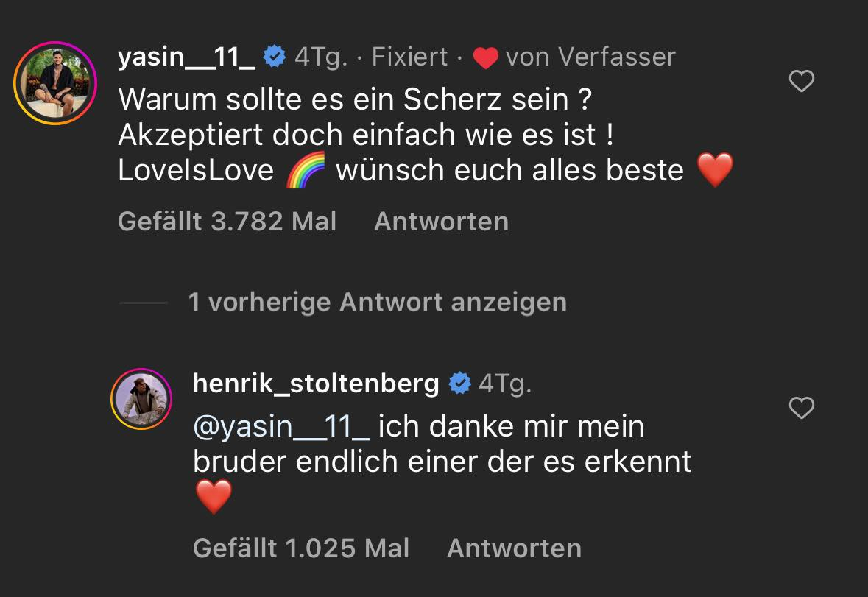Click the line left of the previous-reply expander
This screenshot has width=868, height=597.
click(143, 303)
